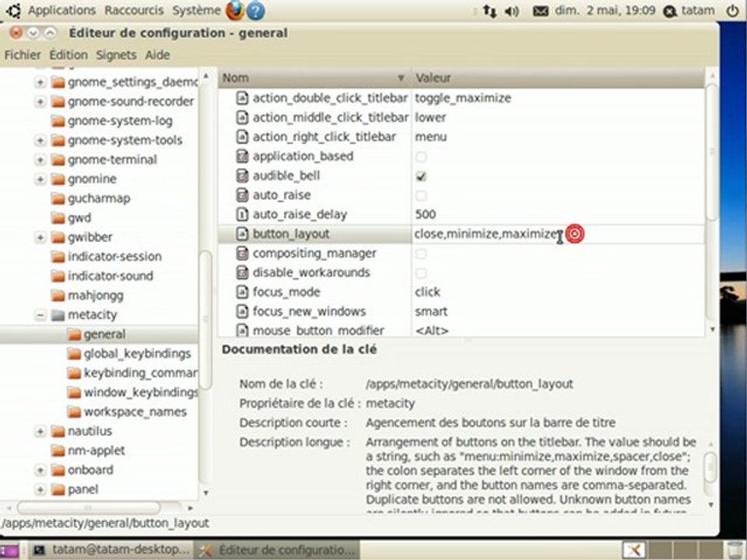
Task: Select the mahjongg folder icon
Action: point(58,296)
